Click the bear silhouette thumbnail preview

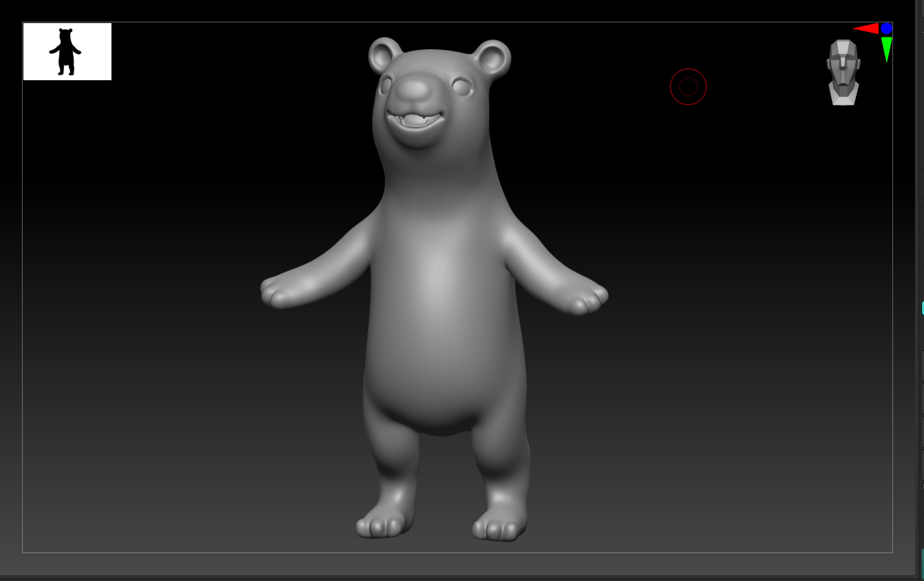pos(67,51)
